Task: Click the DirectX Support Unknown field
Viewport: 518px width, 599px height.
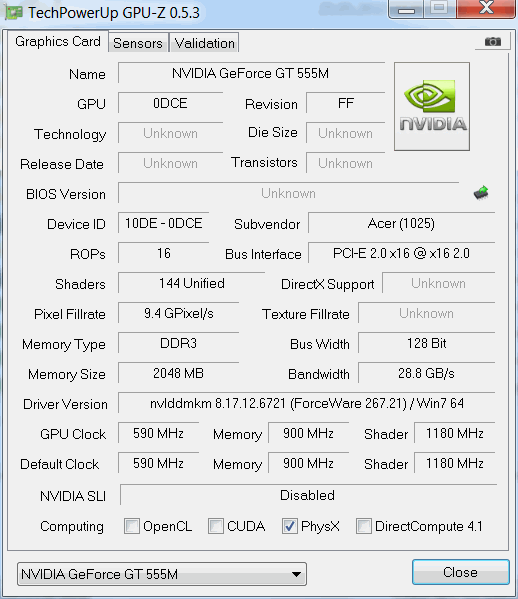Action: [439, 283]
